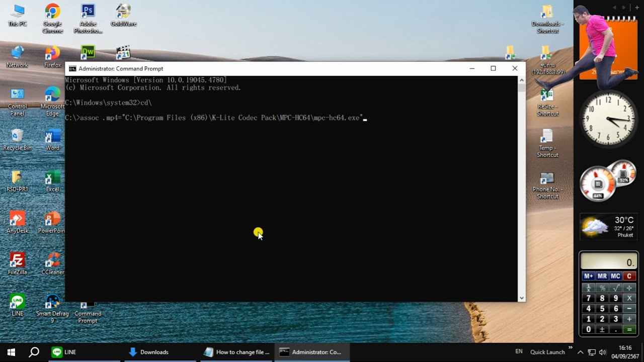Image resolution: width=644 pixels, height=362 pixels.
Task: Launch Excel from desktop
Action: tap(52, 181)
